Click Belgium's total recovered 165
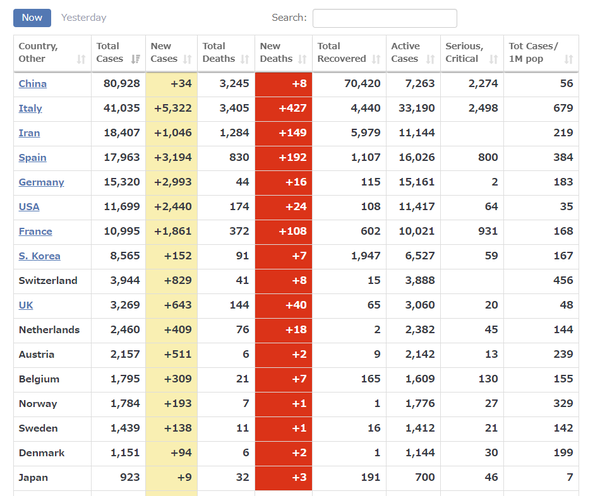The image size is (600, 496). tap(371, 379)
